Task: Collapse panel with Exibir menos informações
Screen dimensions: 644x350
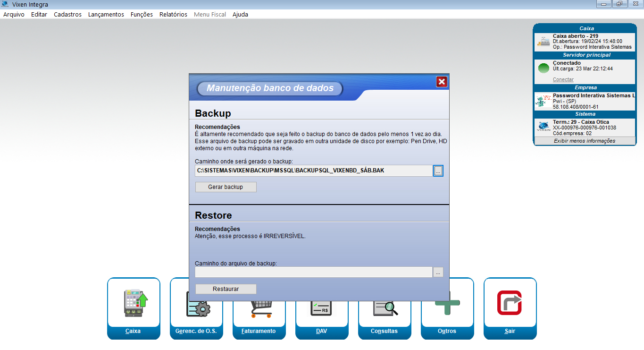Action: pos(585,141)
